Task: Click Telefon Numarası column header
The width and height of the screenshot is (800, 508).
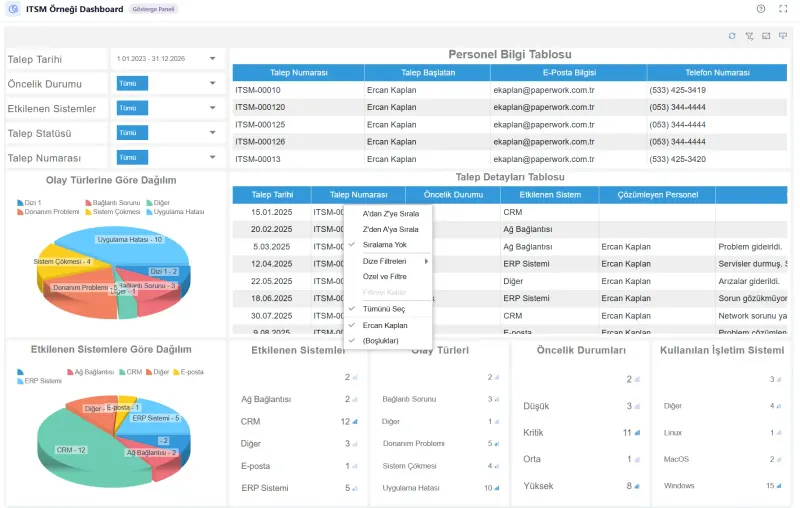Action: coord(717,72)
